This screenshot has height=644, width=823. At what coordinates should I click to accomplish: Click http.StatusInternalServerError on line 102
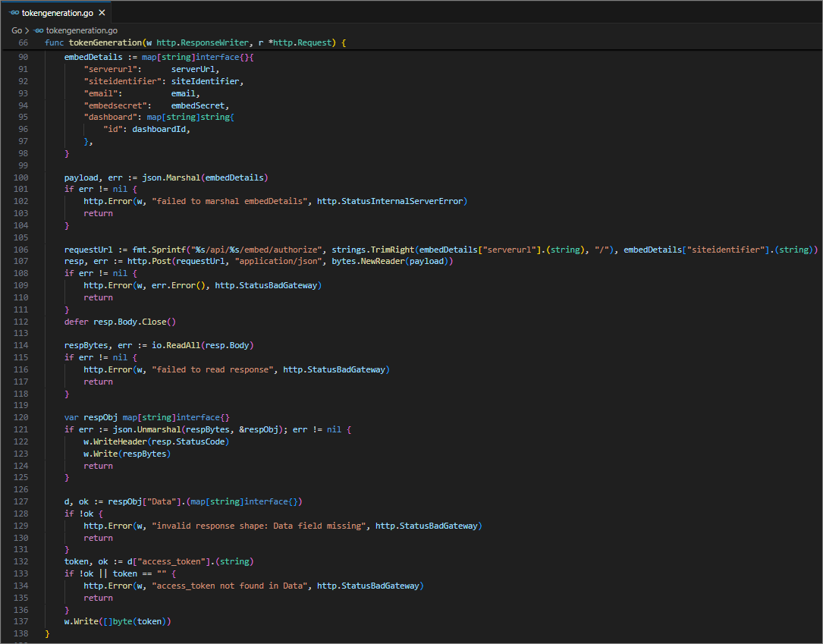coord(391,201)
